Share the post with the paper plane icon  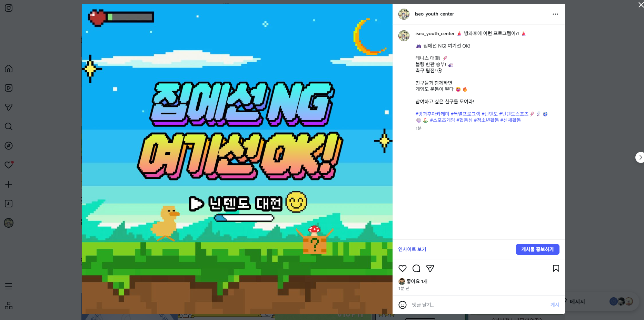[x=430, y=268]
